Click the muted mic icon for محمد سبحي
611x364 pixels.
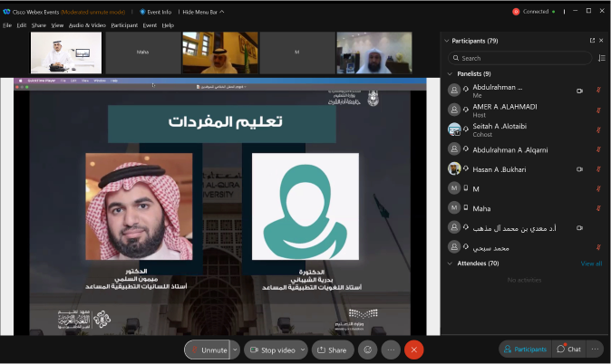tap(598, 247)
